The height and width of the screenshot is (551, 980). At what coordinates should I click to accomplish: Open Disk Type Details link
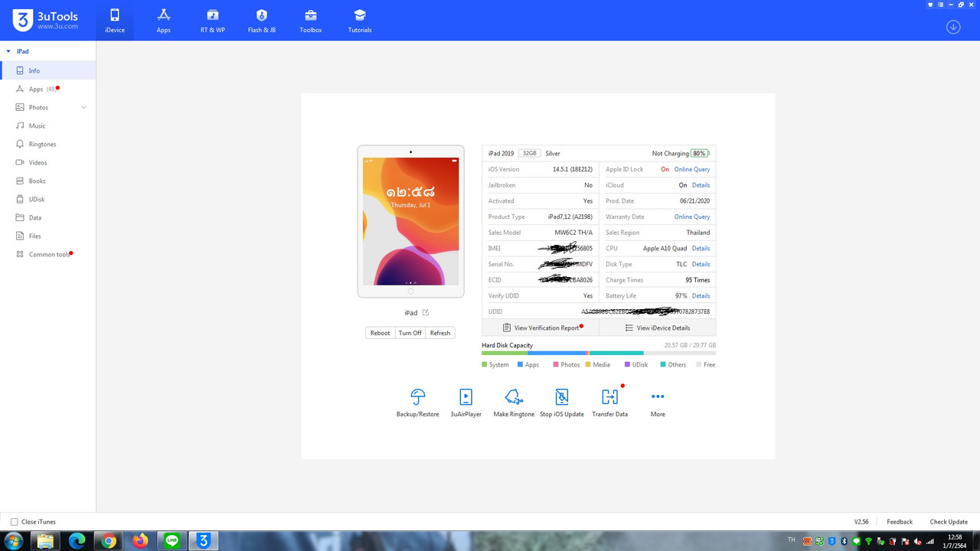click(x=701, y=264)
